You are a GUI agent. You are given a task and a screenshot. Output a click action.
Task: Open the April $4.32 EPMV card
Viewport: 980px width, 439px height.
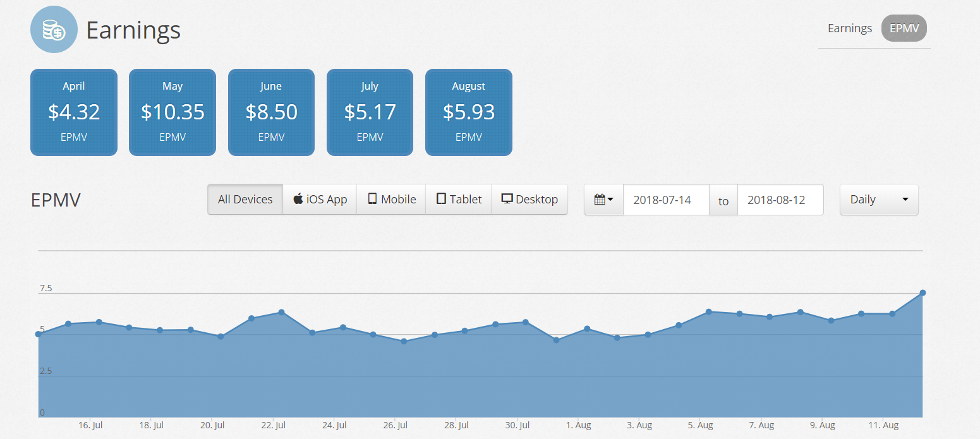point(74,112)
